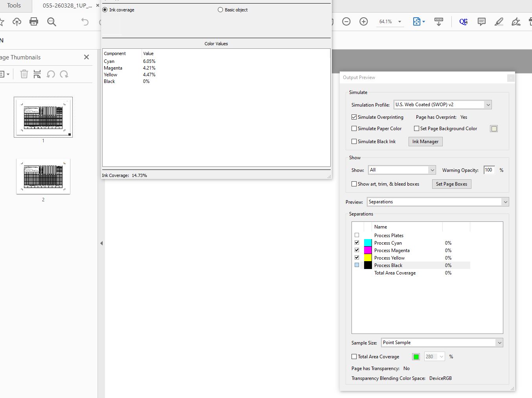Click the zoom out minus icon

[346, 22]
